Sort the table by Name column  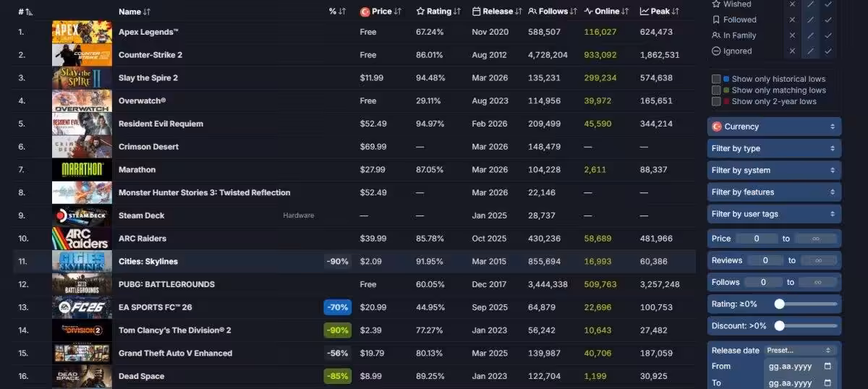point(135,12)
